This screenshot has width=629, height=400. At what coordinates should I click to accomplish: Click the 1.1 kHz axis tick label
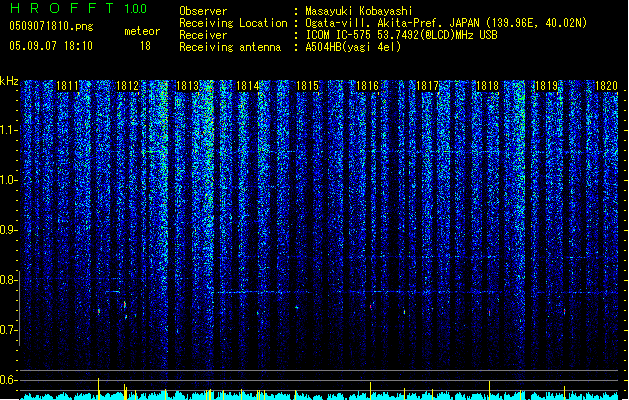(x=9, y=130)
